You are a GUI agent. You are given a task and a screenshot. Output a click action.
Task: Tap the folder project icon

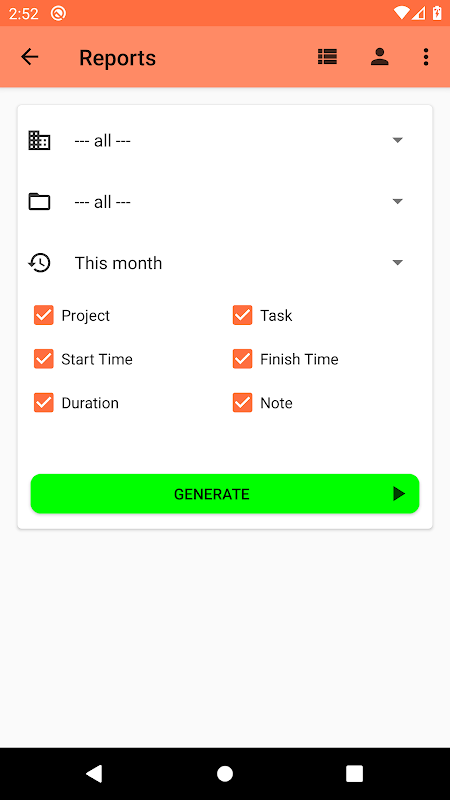coord(39,202)
